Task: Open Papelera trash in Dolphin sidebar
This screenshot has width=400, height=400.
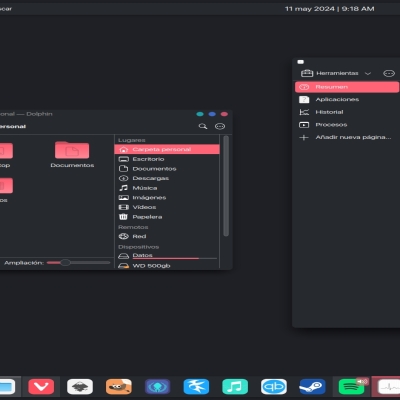Action: pos(167,217)
